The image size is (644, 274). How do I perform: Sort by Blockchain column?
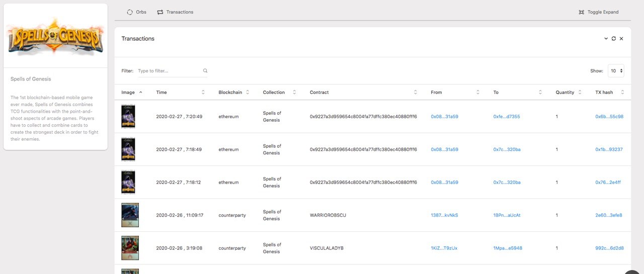coord(234,93)
